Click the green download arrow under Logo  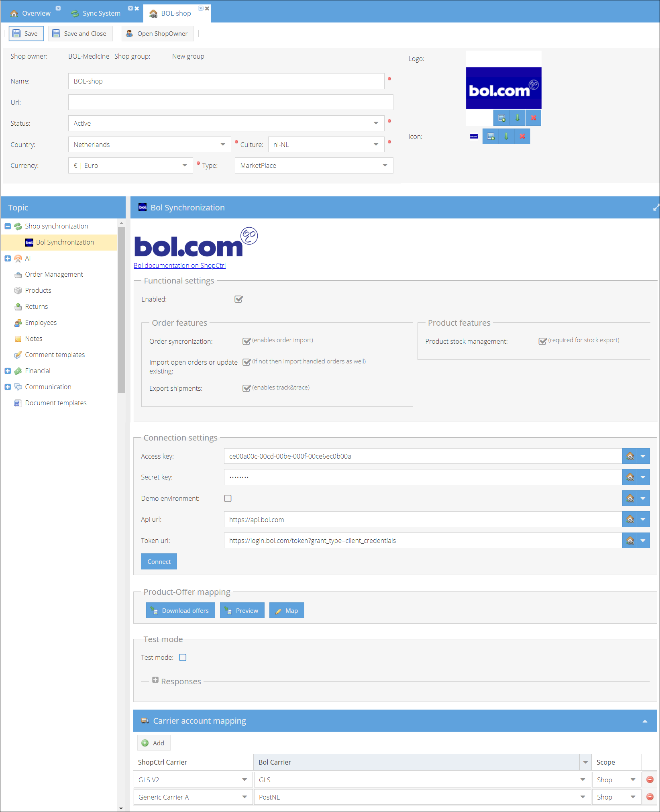[517, 118]
